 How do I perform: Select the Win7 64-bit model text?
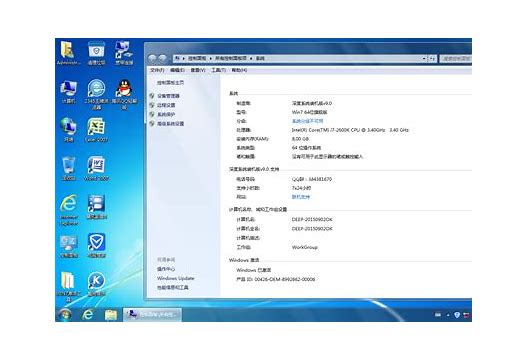(x=309, y=112)
